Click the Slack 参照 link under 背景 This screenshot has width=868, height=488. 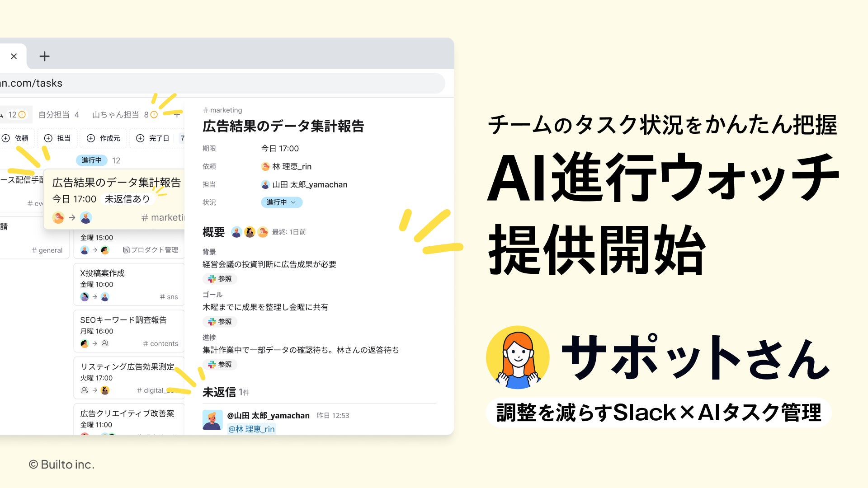pyautogui.click(x=220, y=279)
